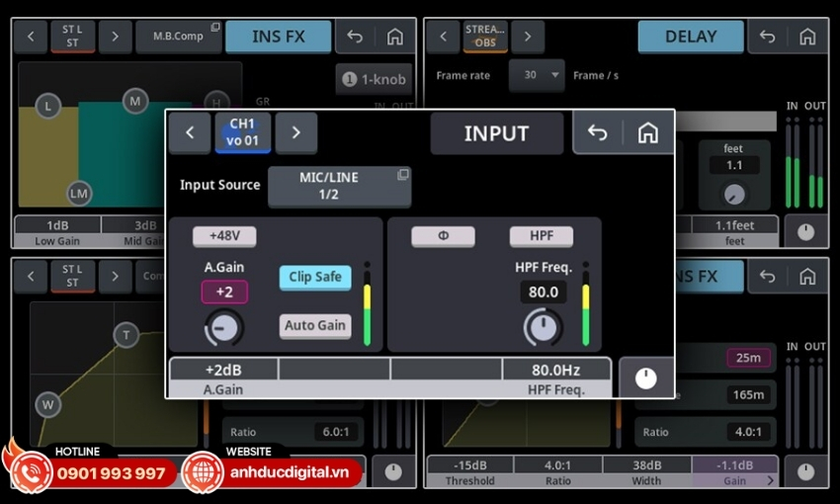This screenshot has height=504, width=840.
Task: Select 4.0:1 Ratio parameter cell
Action: (557, 472)
